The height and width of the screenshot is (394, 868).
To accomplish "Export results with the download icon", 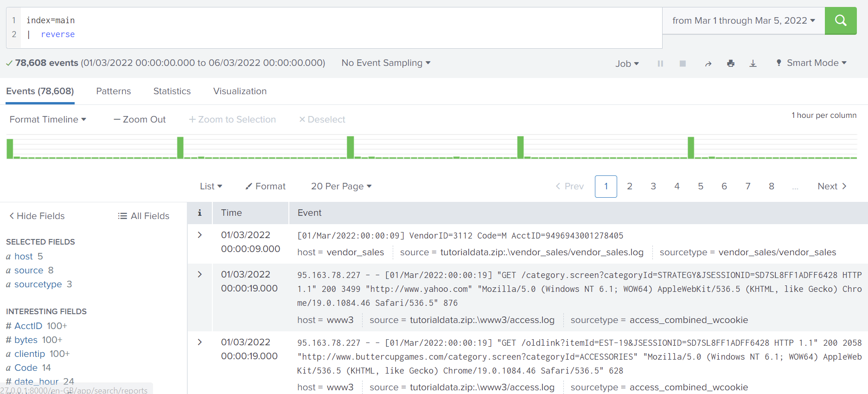I will pyautogui.click(x=753, y=64).
